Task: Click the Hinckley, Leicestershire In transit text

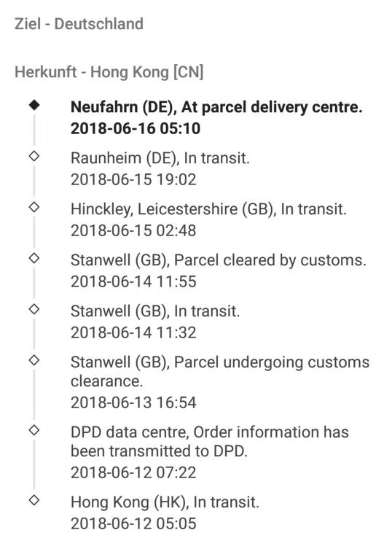Action: (208, 209)
